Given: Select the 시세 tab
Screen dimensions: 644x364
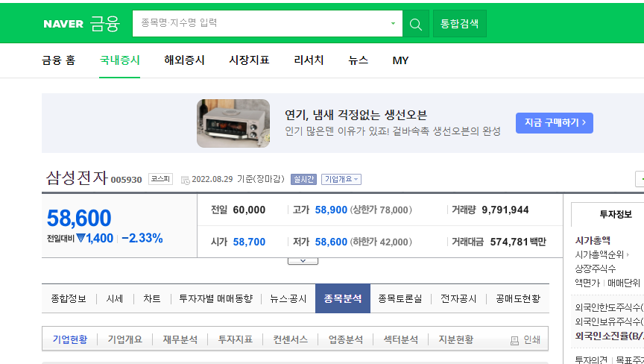Looking at the screenshot, I should coord(115,298).
